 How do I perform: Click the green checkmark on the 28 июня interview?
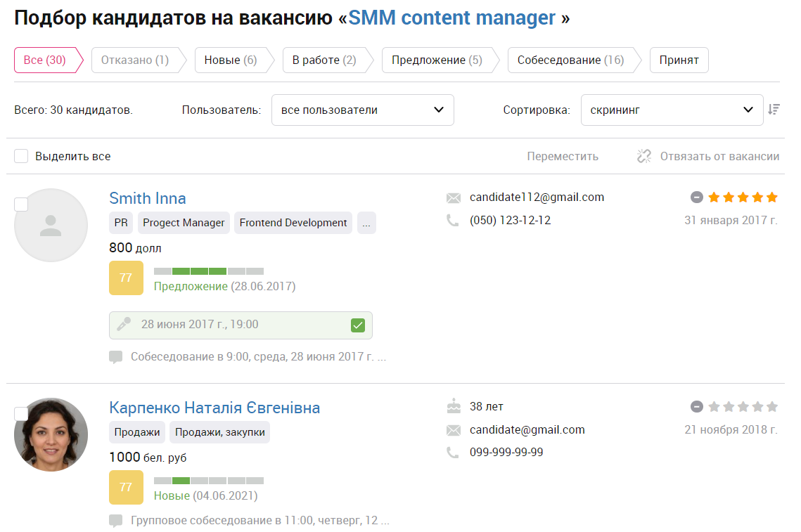tap(358, 325)
